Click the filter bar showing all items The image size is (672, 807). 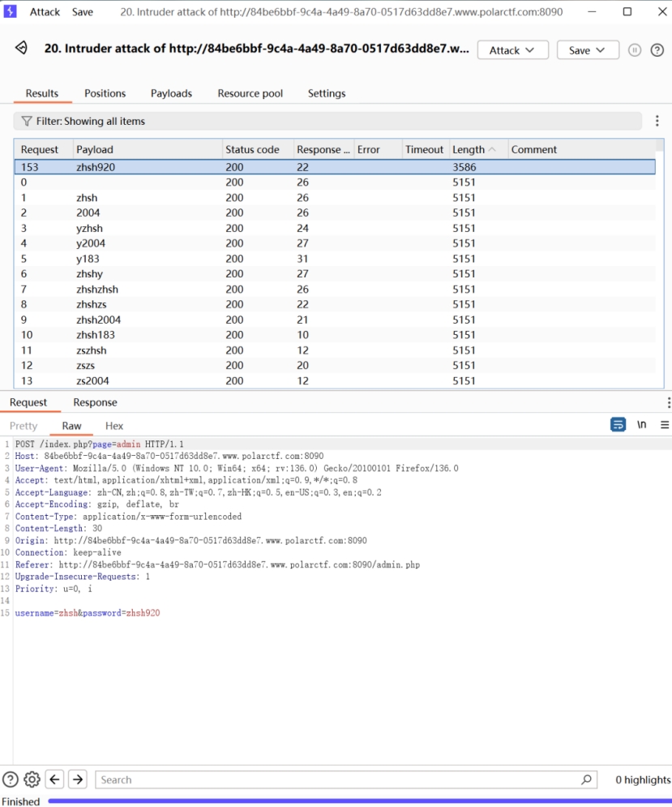[x=327, y=121]
